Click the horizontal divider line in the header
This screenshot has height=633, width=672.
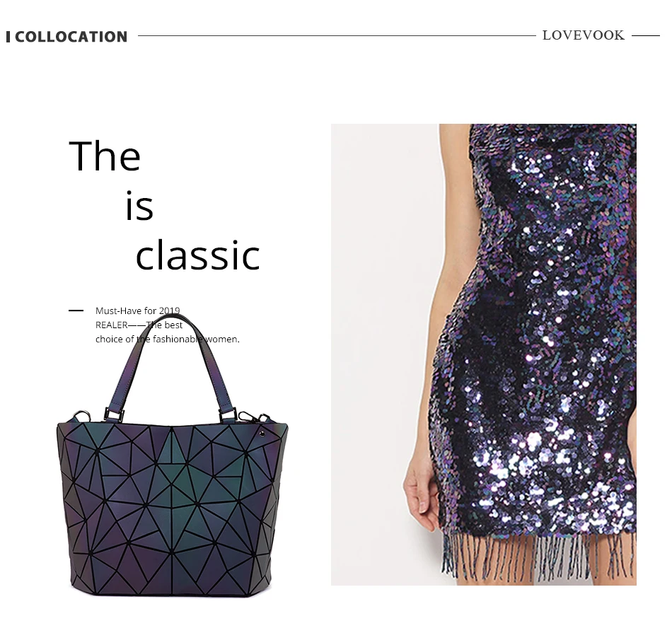[x=337, y=35]
